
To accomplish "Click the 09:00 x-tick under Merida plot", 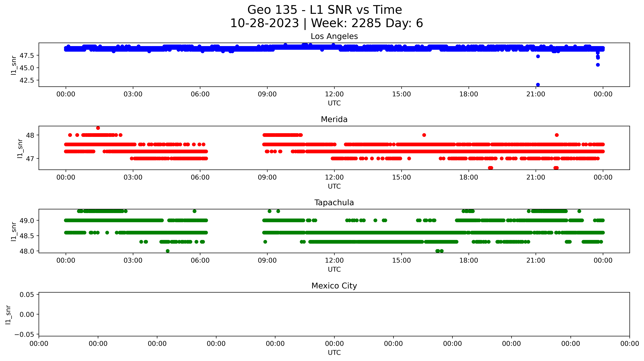I will 267,177.
